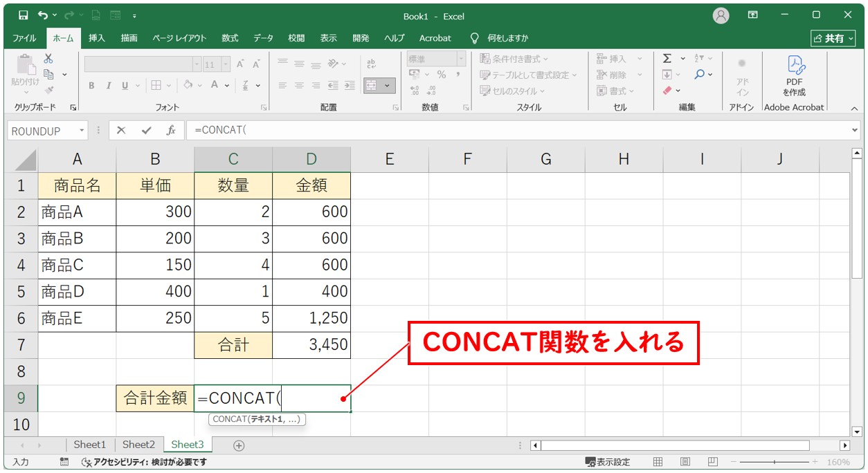Click the 共有 button
This screenshot has width=868, height=473.
(835, 38)
